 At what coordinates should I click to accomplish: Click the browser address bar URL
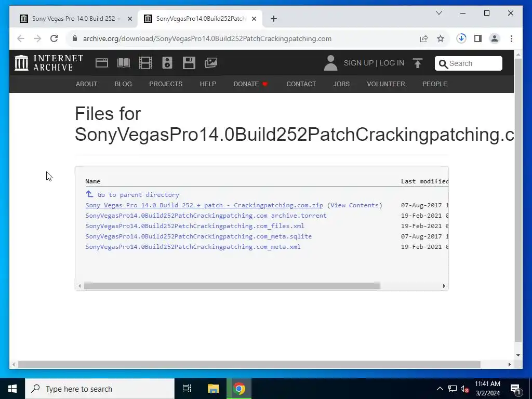point(207,38)
